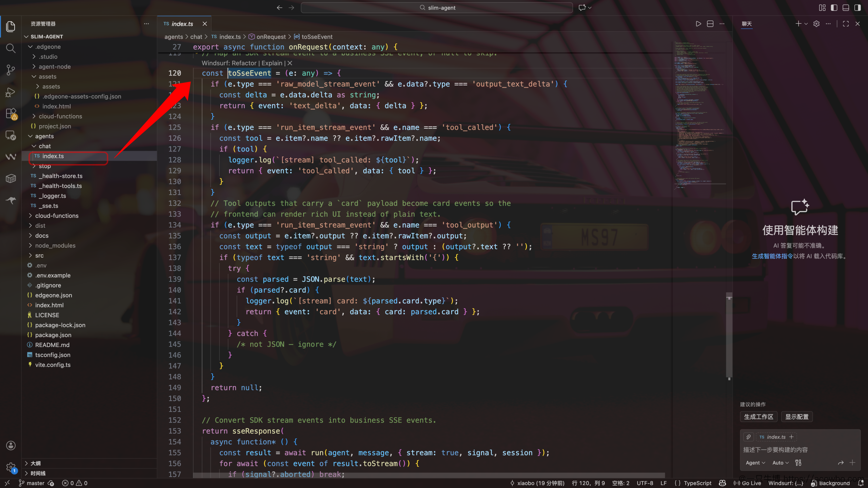Open the Source Control view
868x488 pixels.
pos(11,70)
